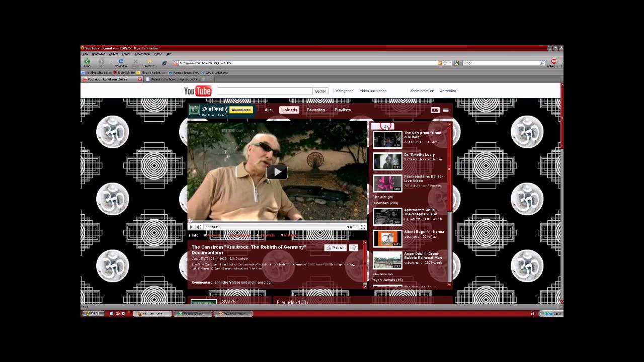
Task: Click the Google search engine icon
Action: pos(457,63)
